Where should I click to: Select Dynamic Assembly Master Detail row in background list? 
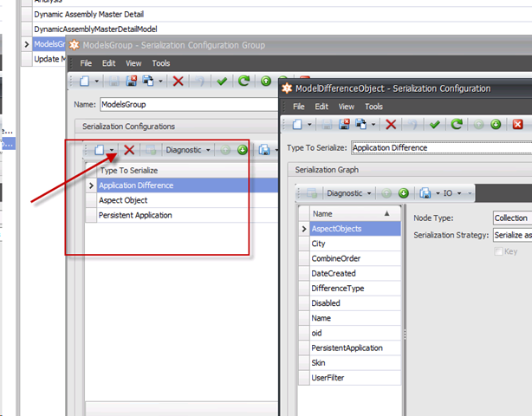coord(276,14)
